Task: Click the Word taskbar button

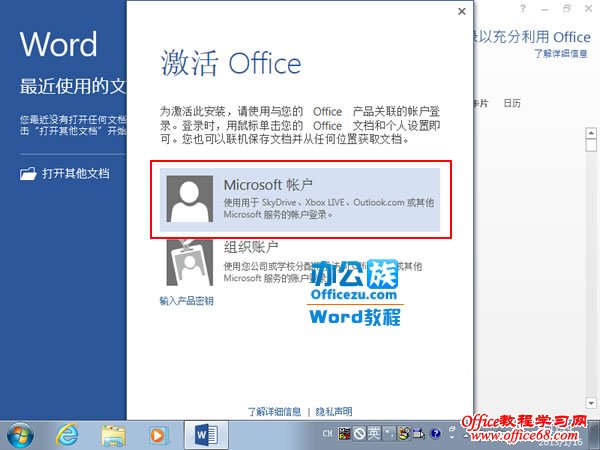Action: coord(206,435)
